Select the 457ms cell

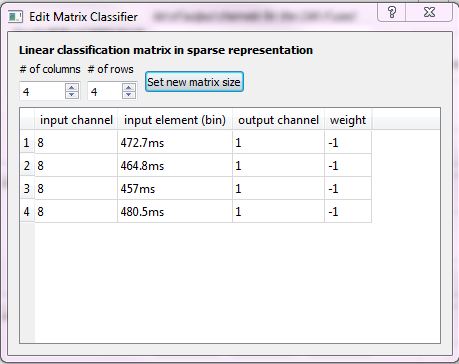(175, 189)
